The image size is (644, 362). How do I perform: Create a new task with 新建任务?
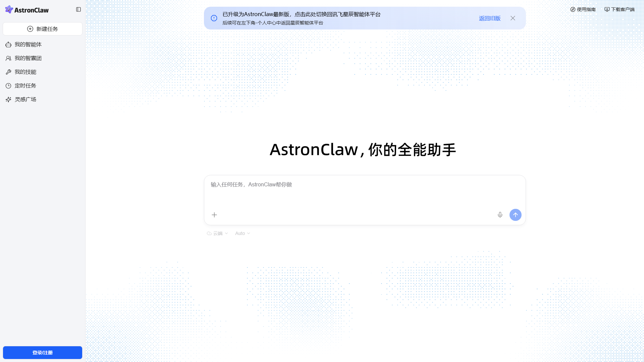tap(43, 29)
